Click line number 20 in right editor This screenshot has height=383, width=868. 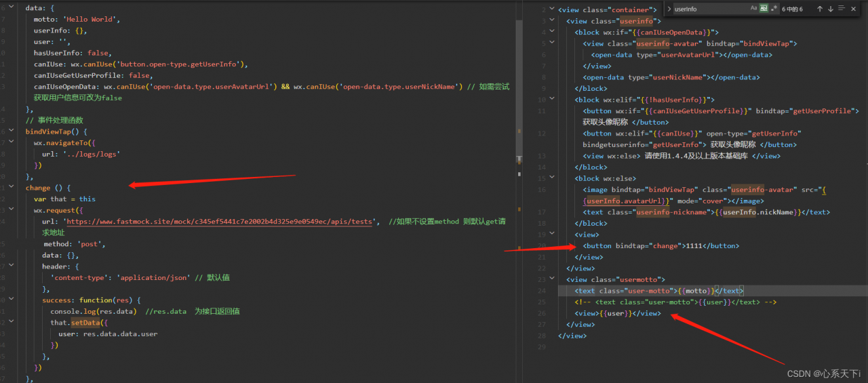[x=540, y=246]
